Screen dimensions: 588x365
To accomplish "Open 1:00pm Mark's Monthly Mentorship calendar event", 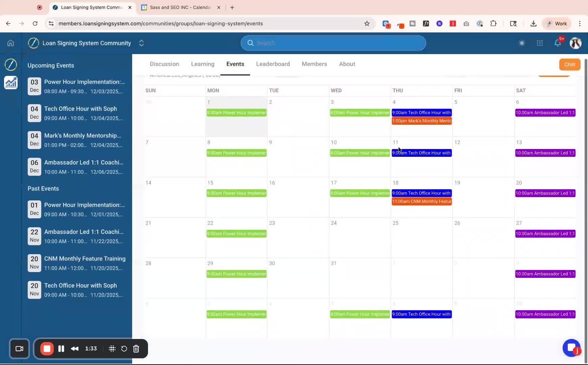I will tap(422, 121).
